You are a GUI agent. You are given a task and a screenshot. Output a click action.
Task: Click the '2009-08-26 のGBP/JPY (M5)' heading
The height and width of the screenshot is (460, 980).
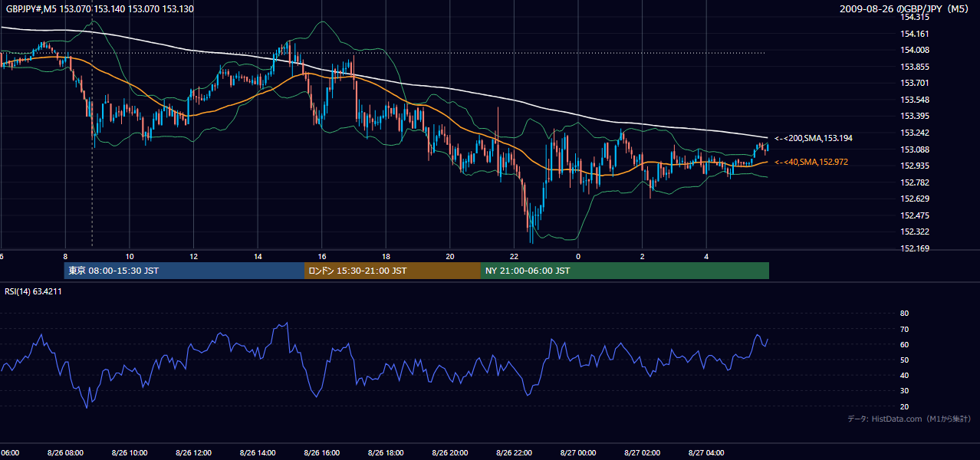tap(905, 9)
